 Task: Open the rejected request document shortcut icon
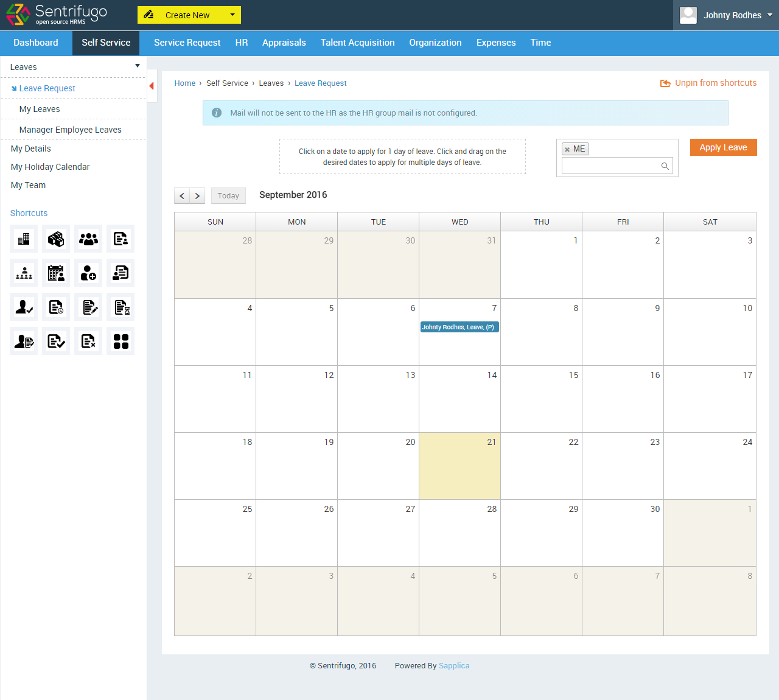point(88,341)
